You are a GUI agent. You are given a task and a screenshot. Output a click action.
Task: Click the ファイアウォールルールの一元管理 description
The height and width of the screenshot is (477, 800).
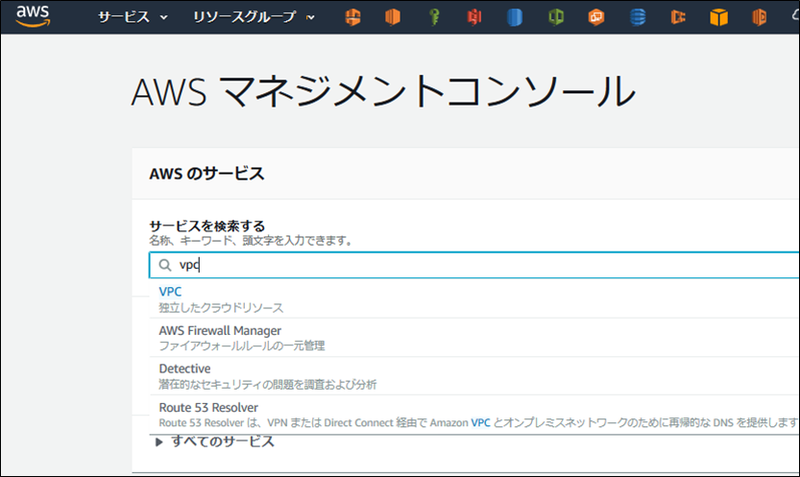coord(242,346)
